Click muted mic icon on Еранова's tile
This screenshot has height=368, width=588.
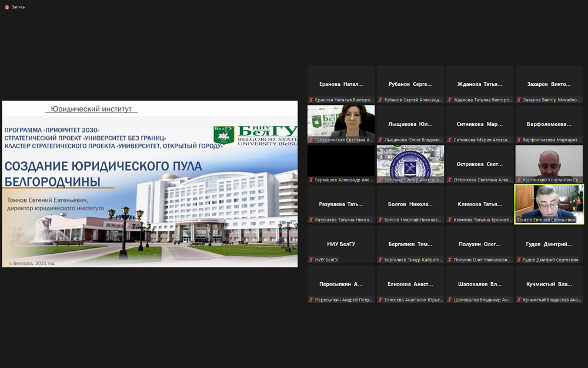pyautogui.click(x=311, y=100)
